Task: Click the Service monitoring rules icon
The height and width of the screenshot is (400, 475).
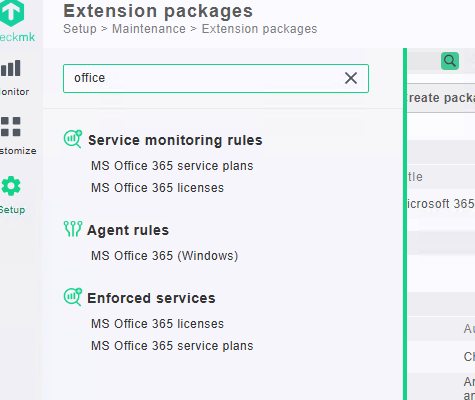Action: click(73, 139)
